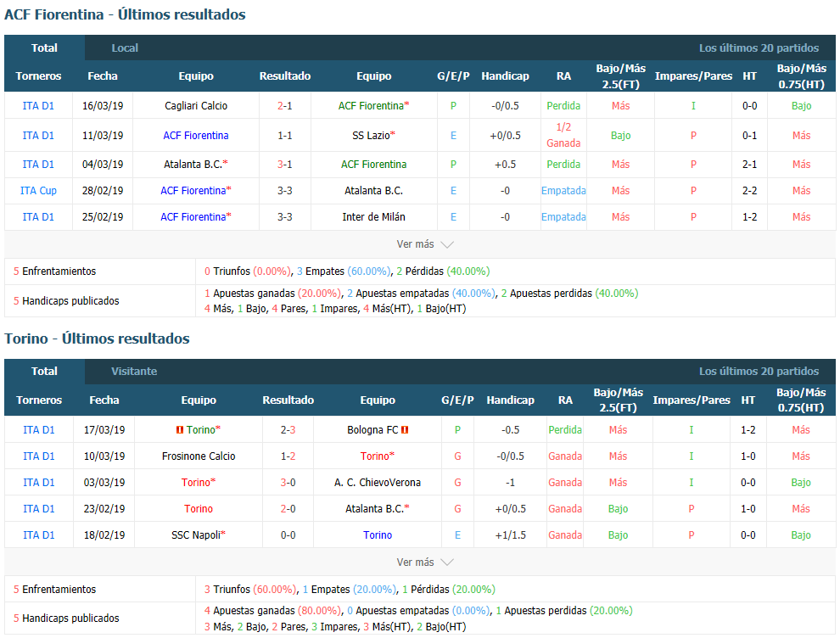Open ITA D1 link for 16/03/19 match
The width and height of the screenshot is (840, 638).
coord(38,105)
